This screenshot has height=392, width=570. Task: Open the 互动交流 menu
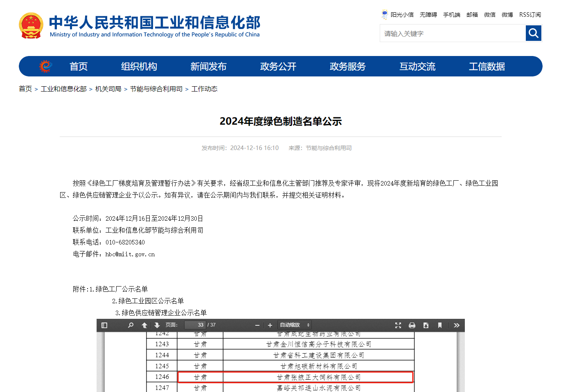(417, 66)
